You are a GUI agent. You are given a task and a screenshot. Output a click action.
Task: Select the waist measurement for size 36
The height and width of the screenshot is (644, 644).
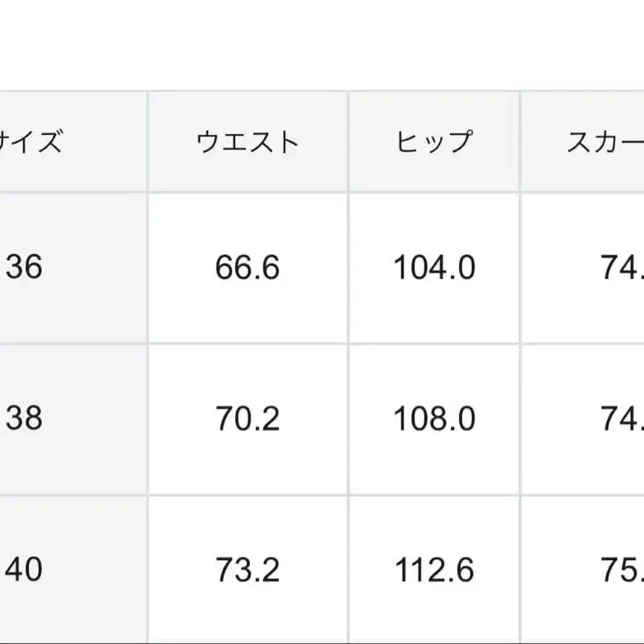coord(248,268)
